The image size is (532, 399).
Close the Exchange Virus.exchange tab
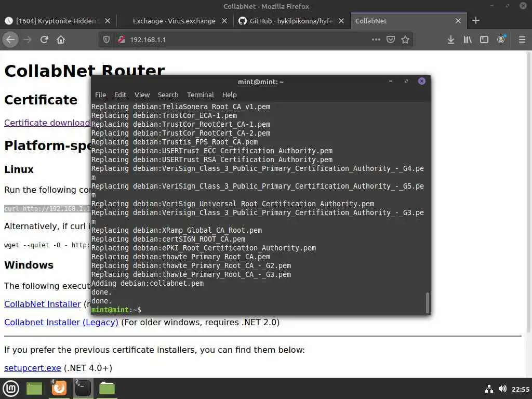click(x=224, y=21)
